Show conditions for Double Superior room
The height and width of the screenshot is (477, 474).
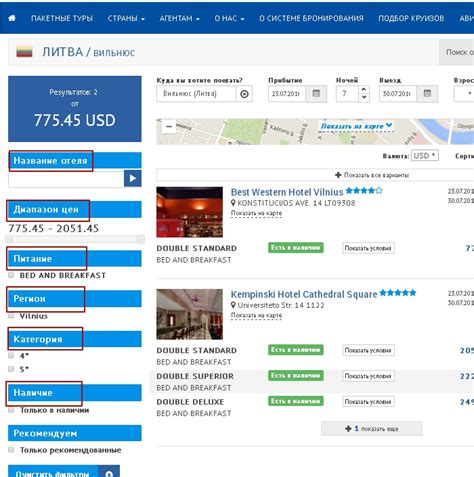tap(368, 376)
